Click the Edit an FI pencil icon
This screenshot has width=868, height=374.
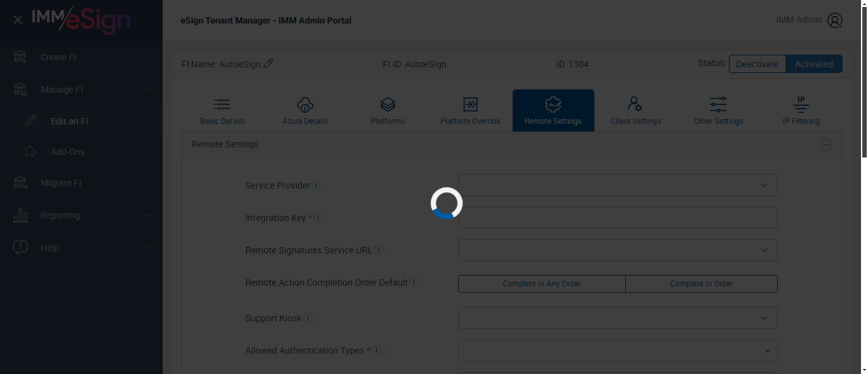pyautogui.click(x=31, y=121)
